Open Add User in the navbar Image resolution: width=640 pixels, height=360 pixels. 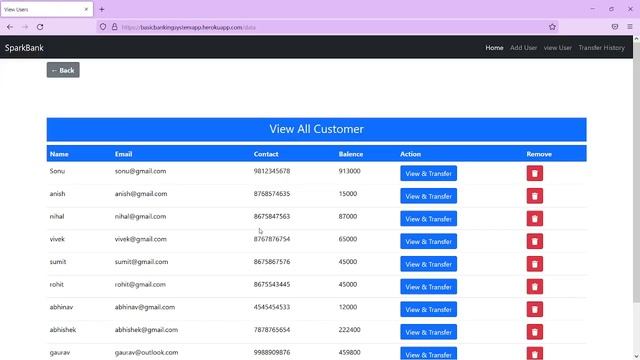tap(523, 48)
